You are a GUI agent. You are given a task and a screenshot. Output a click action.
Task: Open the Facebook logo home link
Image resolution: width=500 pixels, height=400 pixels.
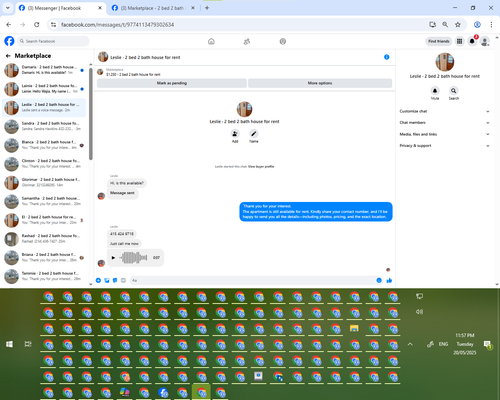click(9, 41)
